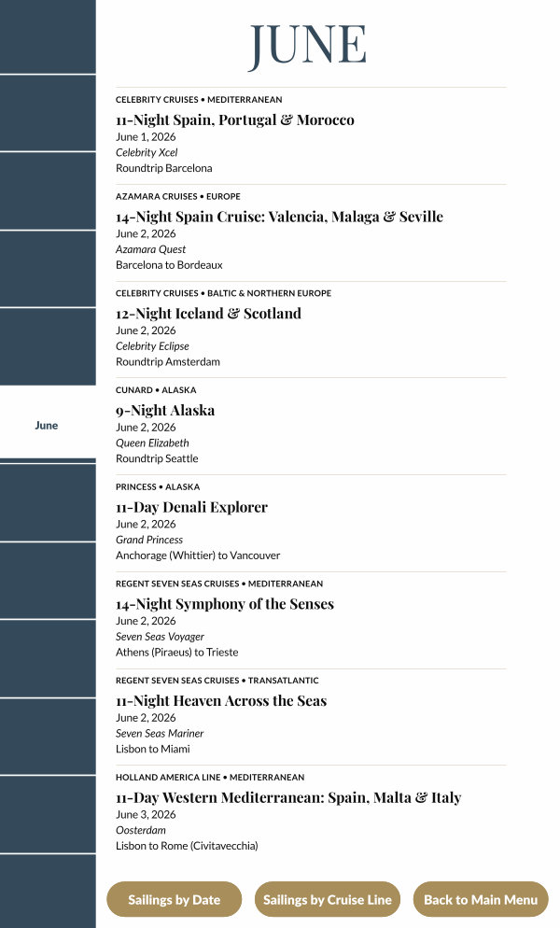560x928 pixels.
Task: Open 14-Night Spain Cruise: Valencia, Malaga & Seville
Action: tap(279, 218)
